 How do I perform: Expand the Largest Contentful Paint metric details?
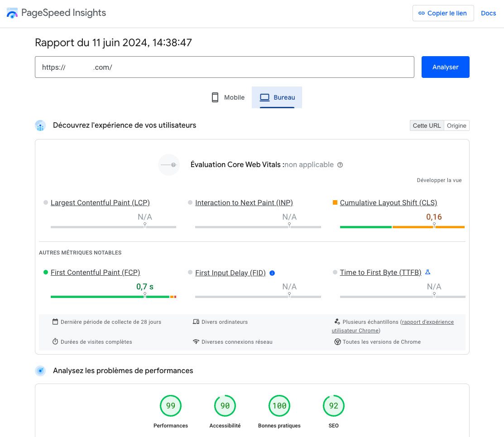click(x=100, y=202)
